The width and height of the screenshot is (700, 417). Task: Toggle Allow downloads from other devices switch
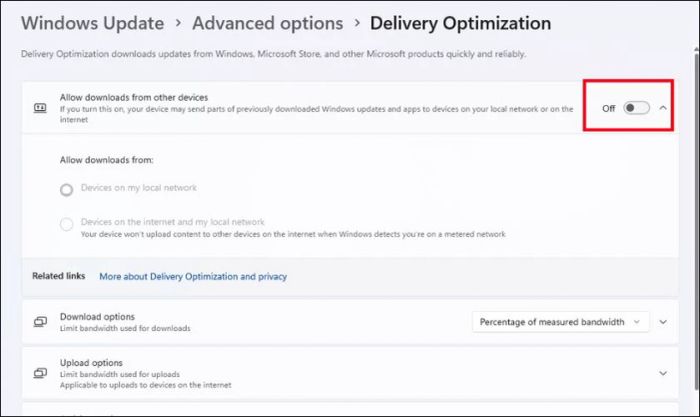coord(636,108)
